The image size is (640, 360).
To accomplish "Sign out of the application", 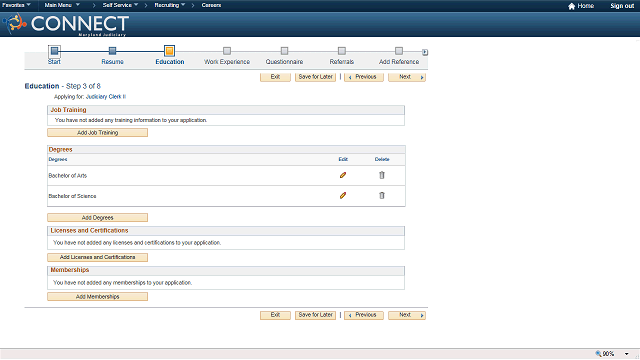I will pyautogui.click(x=622, y=6).
